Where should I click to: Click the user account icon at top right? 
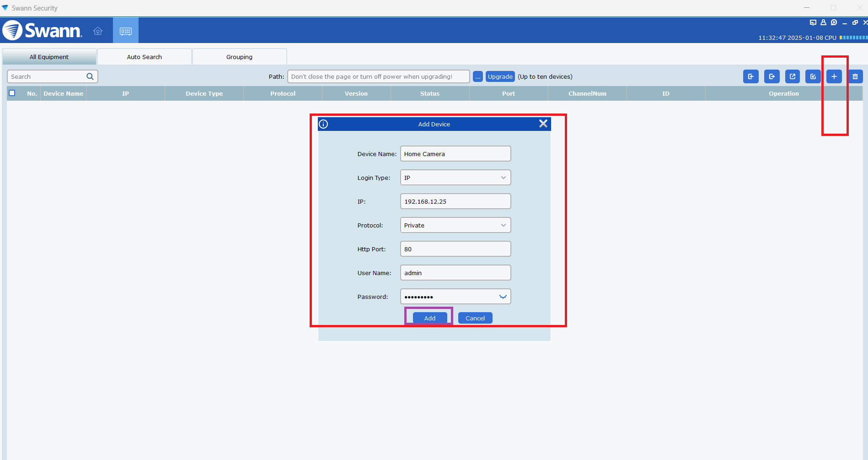click(x=823, y=22)
